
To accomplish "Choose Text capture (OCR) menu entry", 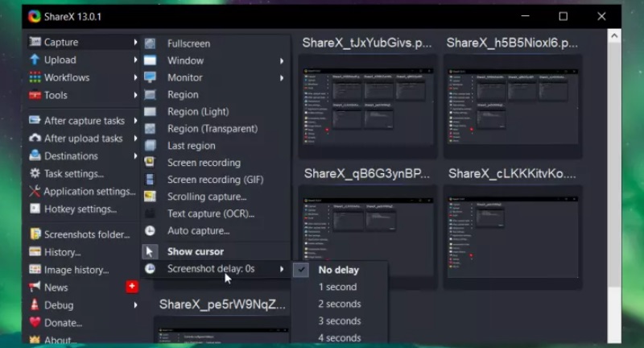I will pyautogui.click(x=210, y=214).
